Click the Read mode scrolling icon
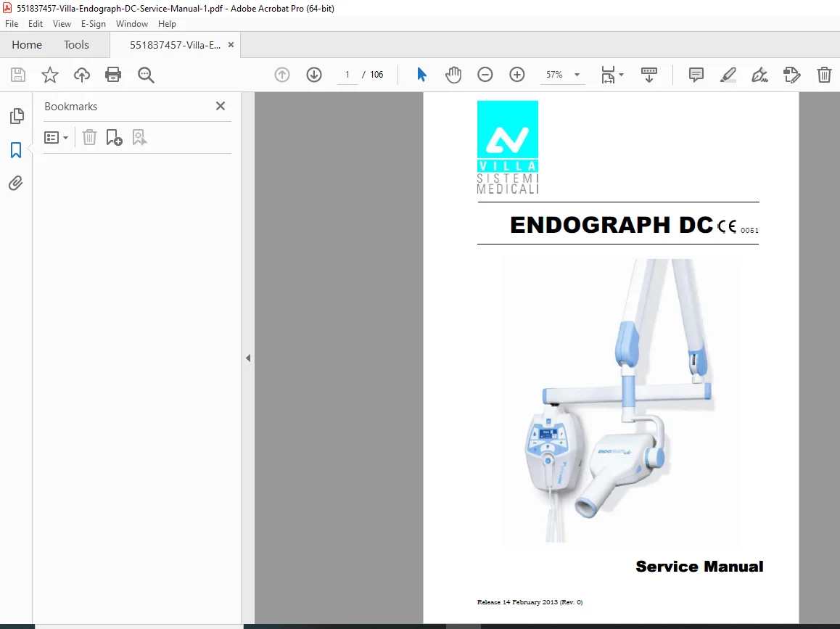This screenshot has width=840, height=629. 648,75
